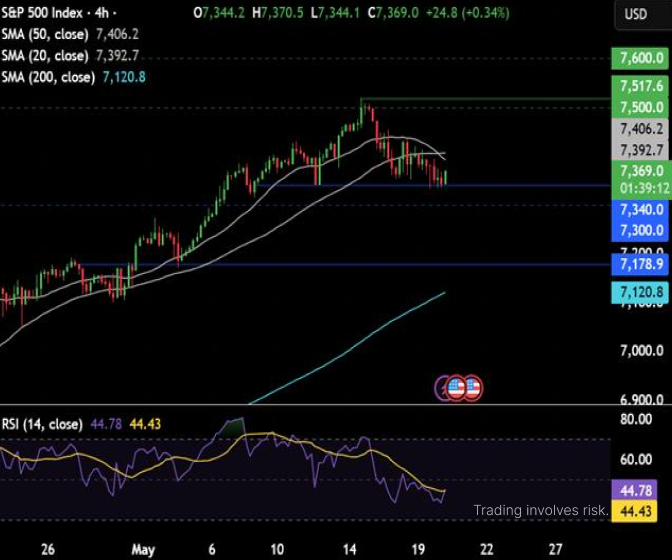This screenshot has height=560, width=672.
Task: Click the May date label on time axis
Action: (x=143, y=550)
